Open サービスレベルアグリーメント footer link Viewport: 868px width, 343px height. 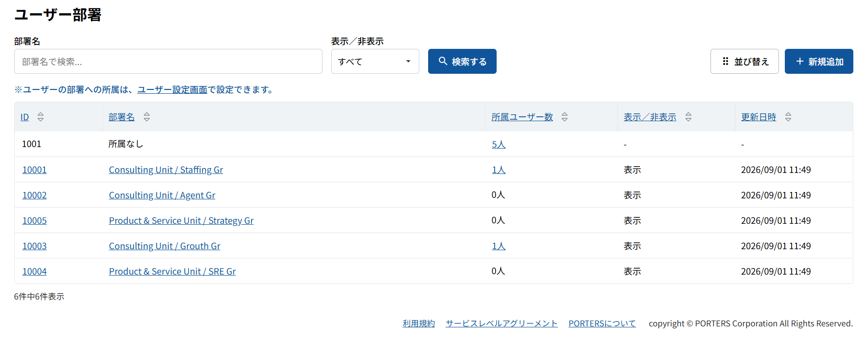coord(502,323)
